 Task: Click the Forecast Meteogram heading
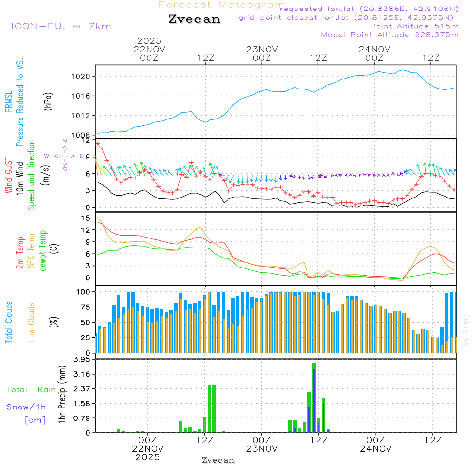(x=222, y=5)
